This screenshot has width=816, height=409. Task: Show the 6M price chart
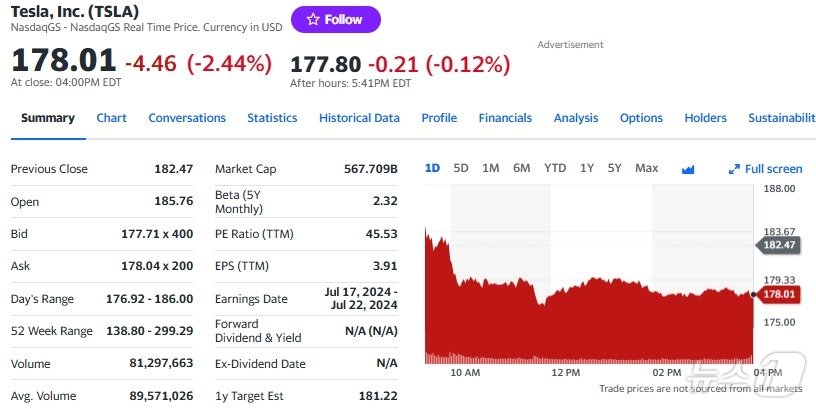coord(521,168)
